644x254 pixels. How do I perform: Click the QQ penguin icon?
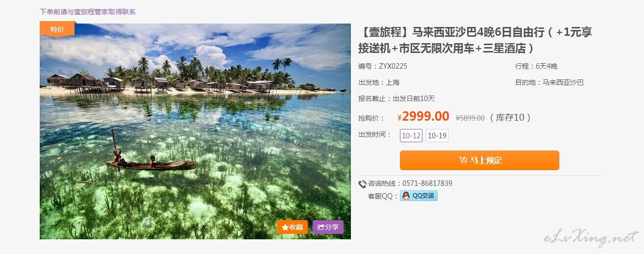tap(406, 196)
